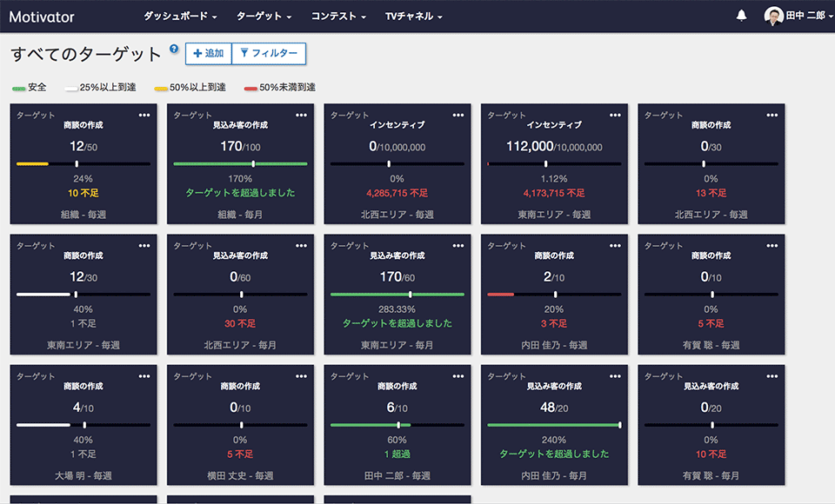Expand the TVチャネル menu

point(414,16)
